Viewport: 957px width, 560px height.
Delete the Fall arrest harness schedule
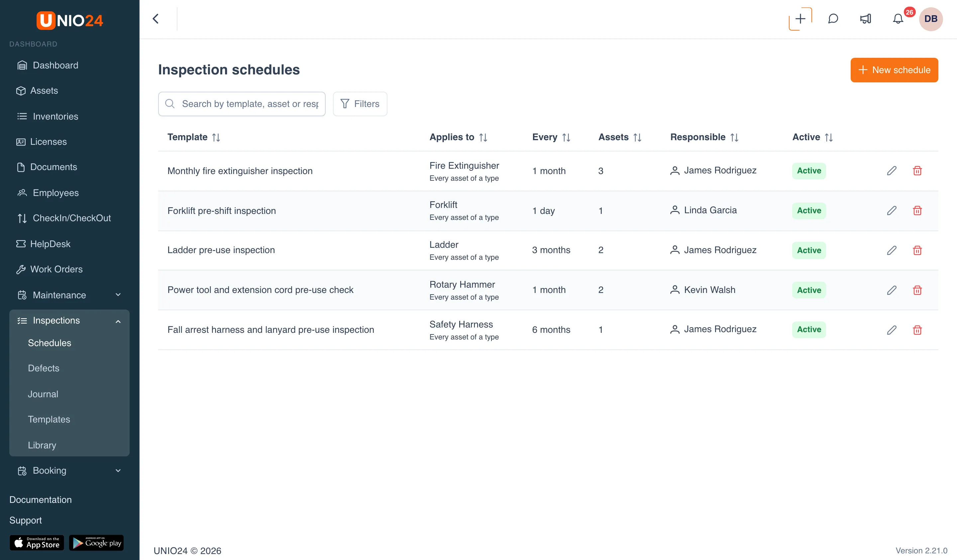pyautogui.click(x=917, y=330)
